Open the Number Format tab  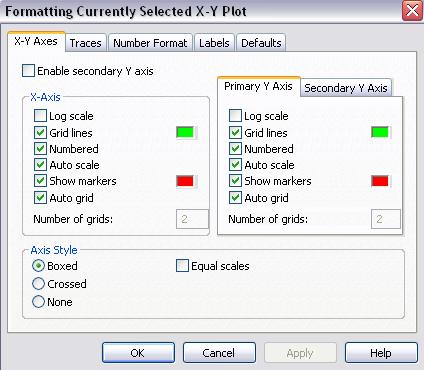coord(150,43)
